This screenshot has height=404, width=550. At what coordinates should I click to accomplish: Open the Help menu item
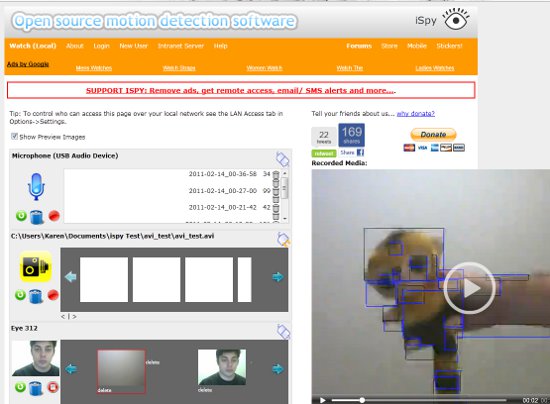click(x=221, y=46)
